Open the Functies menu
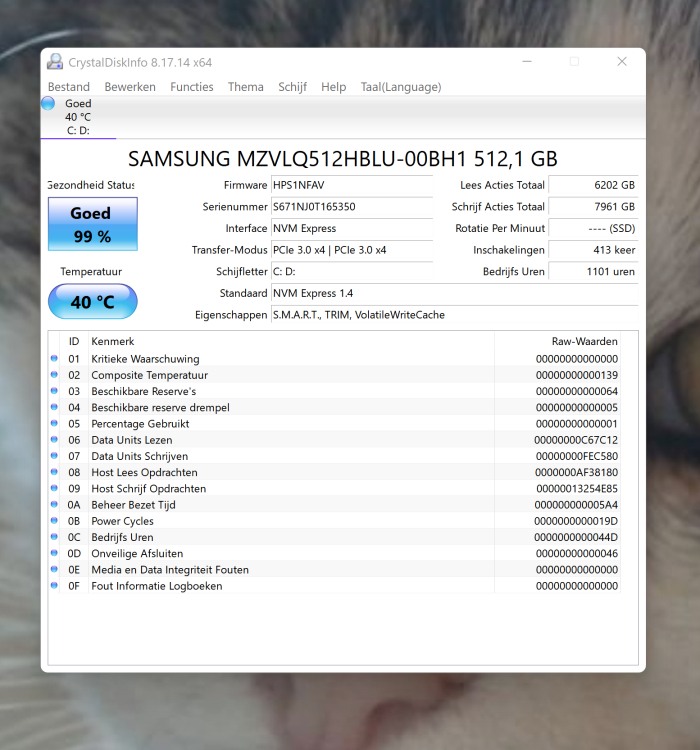 click(x=192, y=87)
